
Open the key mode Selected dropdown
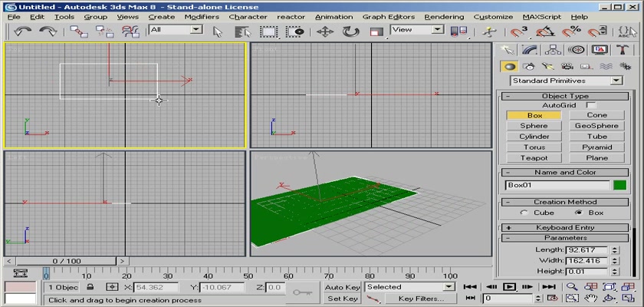click(x=409, y=287)
